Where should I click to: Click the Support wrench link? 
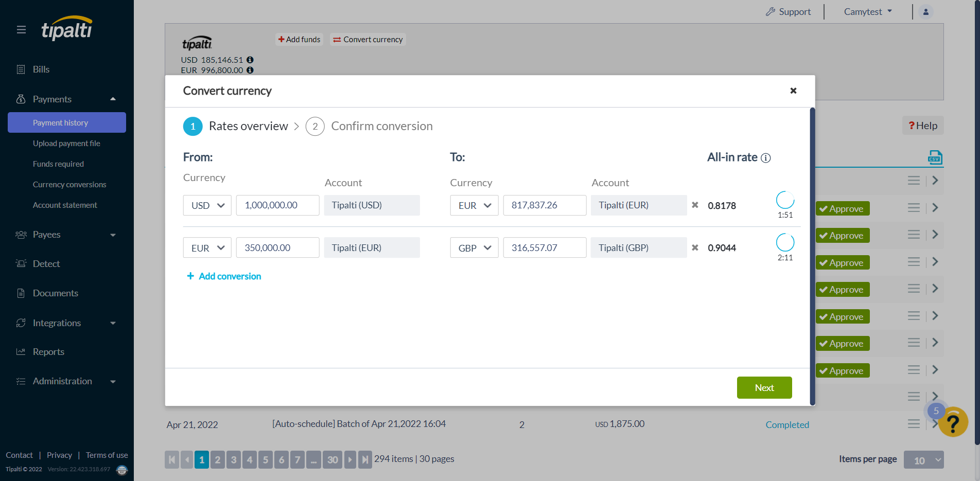coord(788,12)
